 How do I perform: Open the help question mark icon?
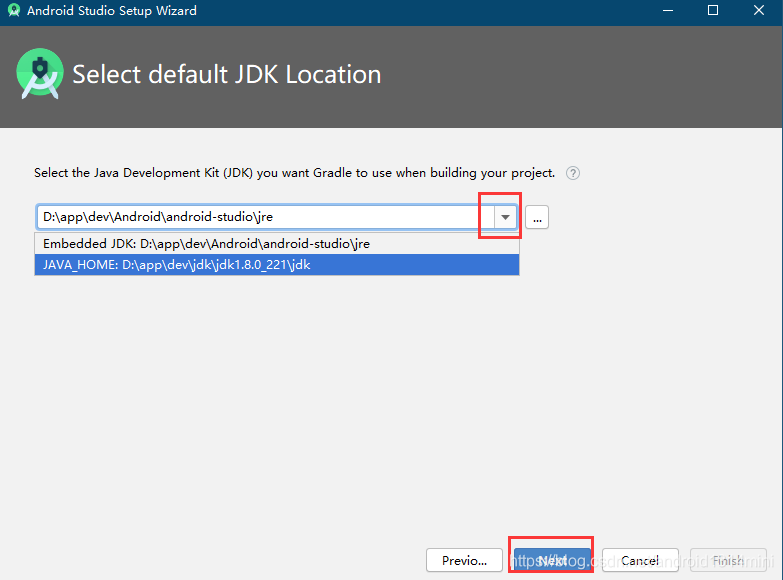click(x=573, y=173)
